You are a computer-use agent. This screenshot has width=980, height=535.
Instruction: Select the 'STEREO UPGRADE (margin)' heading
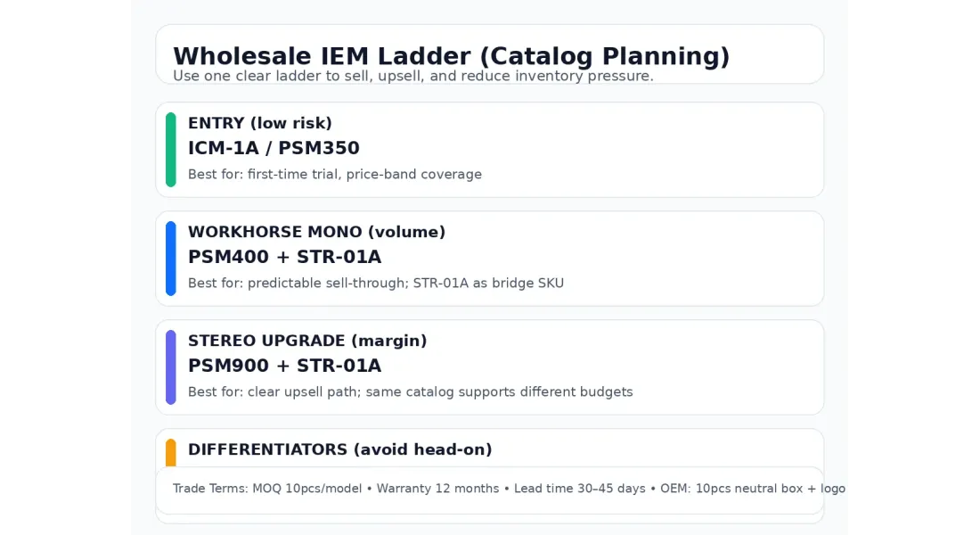click(x=307, y=341)
